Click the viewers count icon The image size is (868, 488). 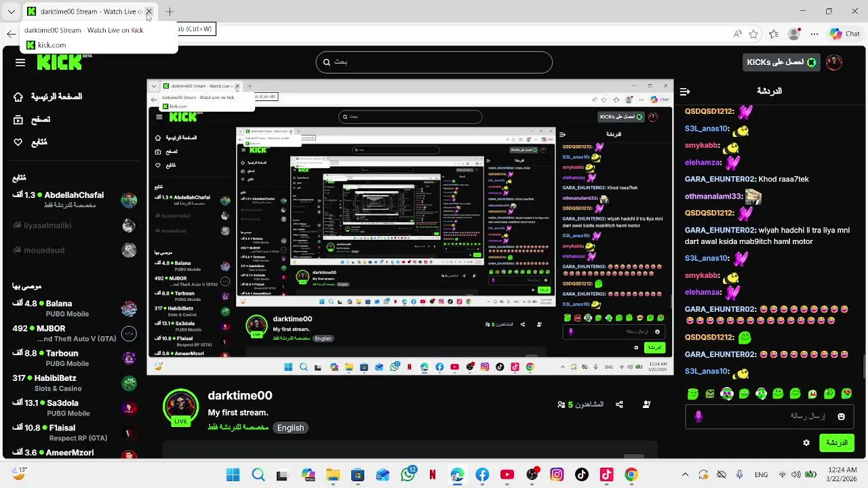tap(561, 405)
